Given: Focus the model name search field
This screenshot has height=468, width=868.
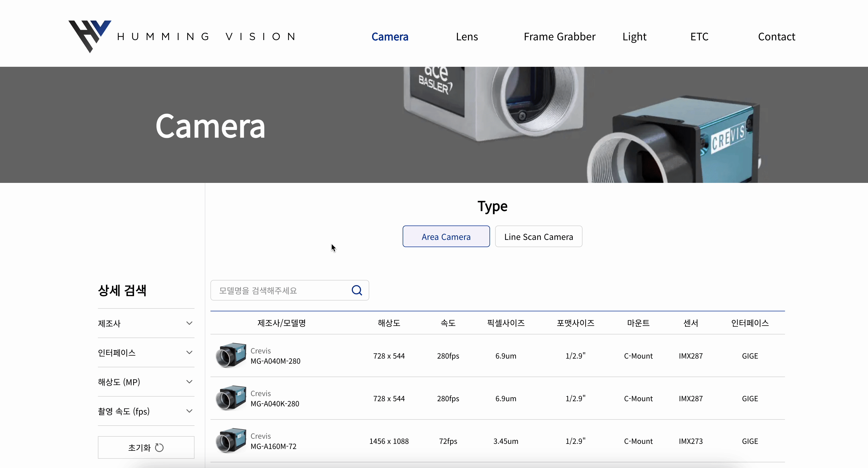Looking at the screenshot, I should [x=280, y=290].
